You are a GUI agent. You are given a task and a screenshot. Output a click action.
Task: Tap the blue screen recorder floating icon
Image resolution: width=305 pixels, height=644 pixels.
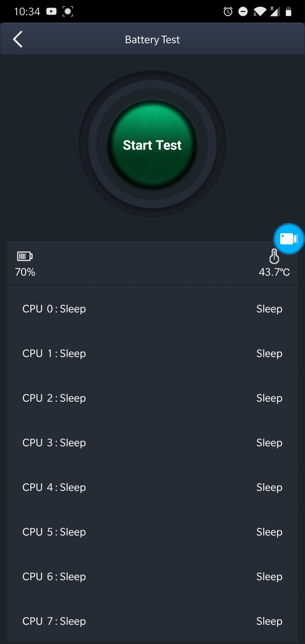coord(289,239)
